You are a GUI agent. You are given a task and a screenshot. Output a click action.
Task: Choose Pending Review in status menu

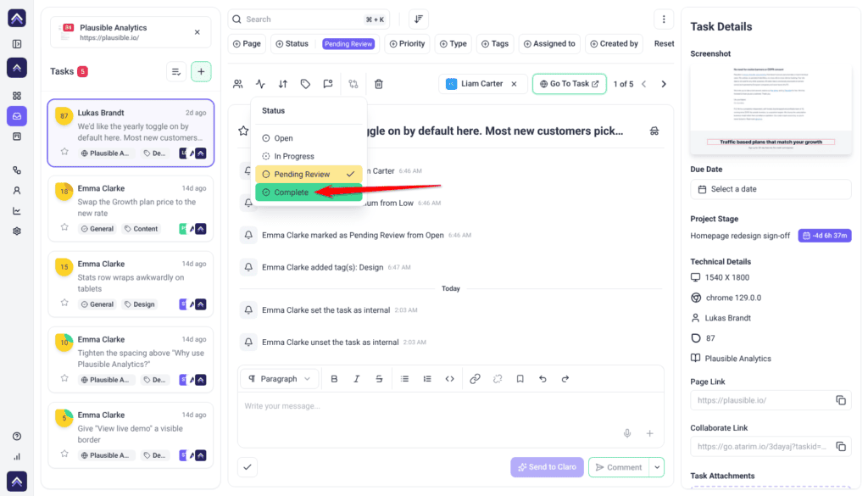pos(309,174)
